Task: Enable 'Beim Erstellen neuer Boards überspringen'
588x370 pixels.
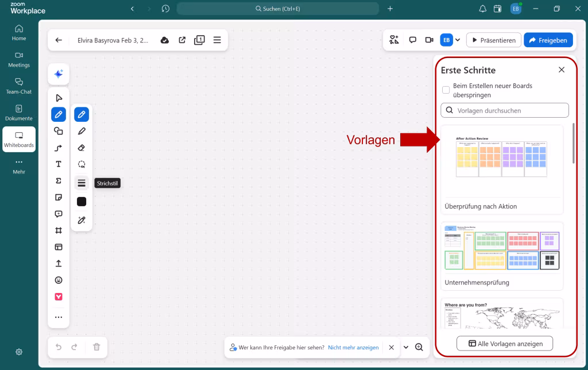Action: [x=446, y=90]
